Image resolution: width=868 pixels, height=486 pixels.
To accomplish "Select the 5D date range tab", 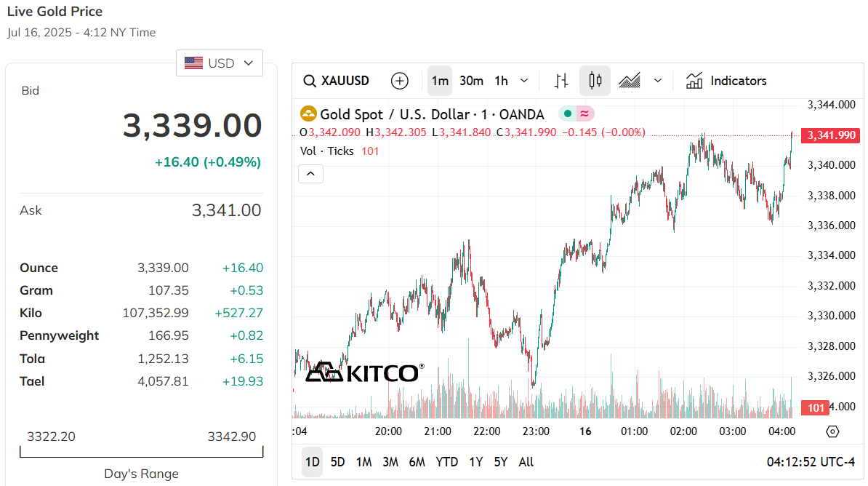I will click(x=337, y=462).
